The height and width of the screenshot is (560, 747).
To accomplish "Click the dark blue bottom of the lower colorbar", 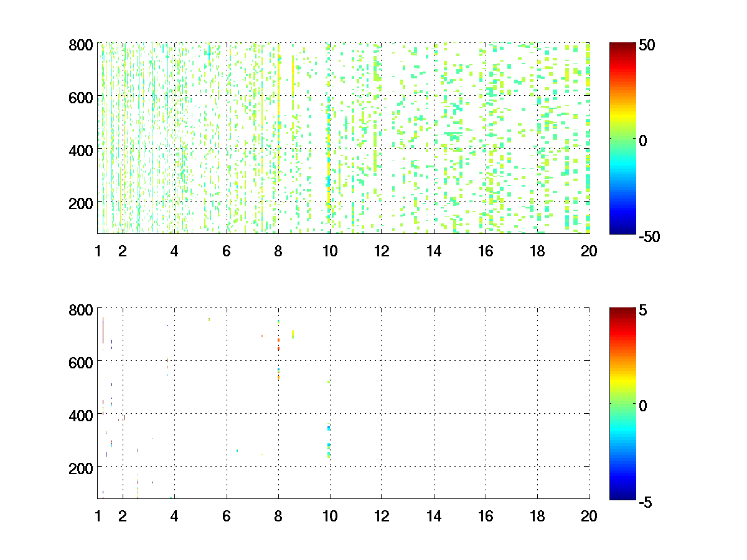I will point(622,496).
